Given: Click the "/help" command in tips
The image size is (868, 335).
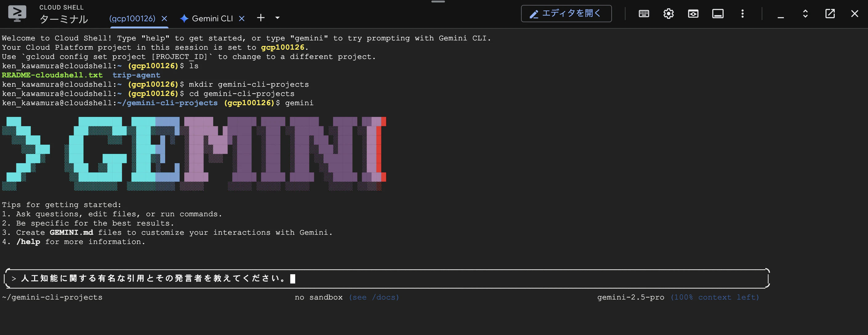Looking at the screenshot, I should (x=28, y=242).
